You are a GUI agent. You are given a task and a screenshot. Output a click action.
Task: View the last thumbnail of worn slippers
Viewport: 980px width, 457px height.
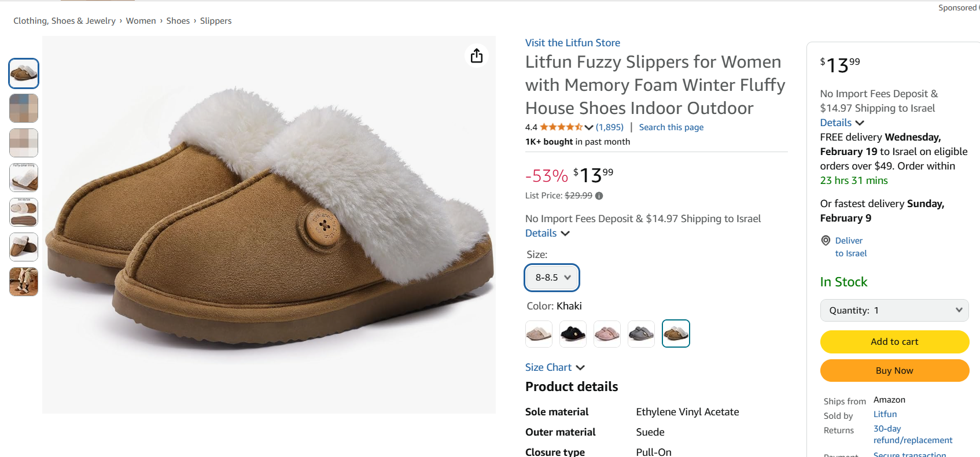pyautogui.click(x=24, y=282)
